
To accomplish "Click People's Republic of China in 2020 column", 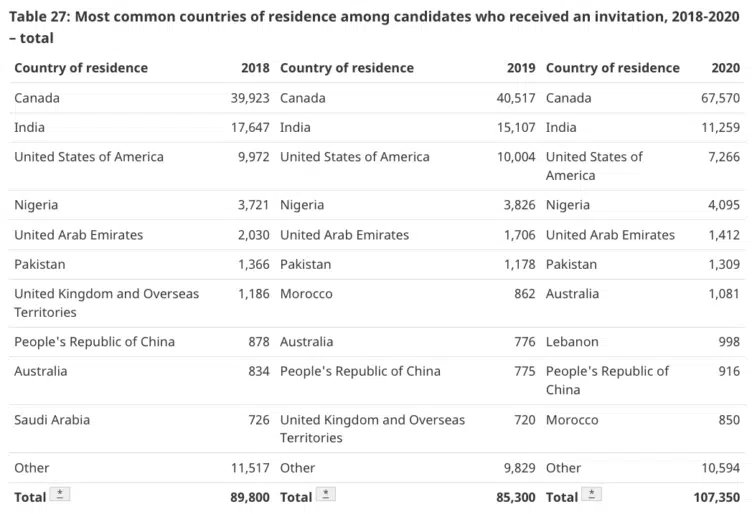I will point(607,380).
